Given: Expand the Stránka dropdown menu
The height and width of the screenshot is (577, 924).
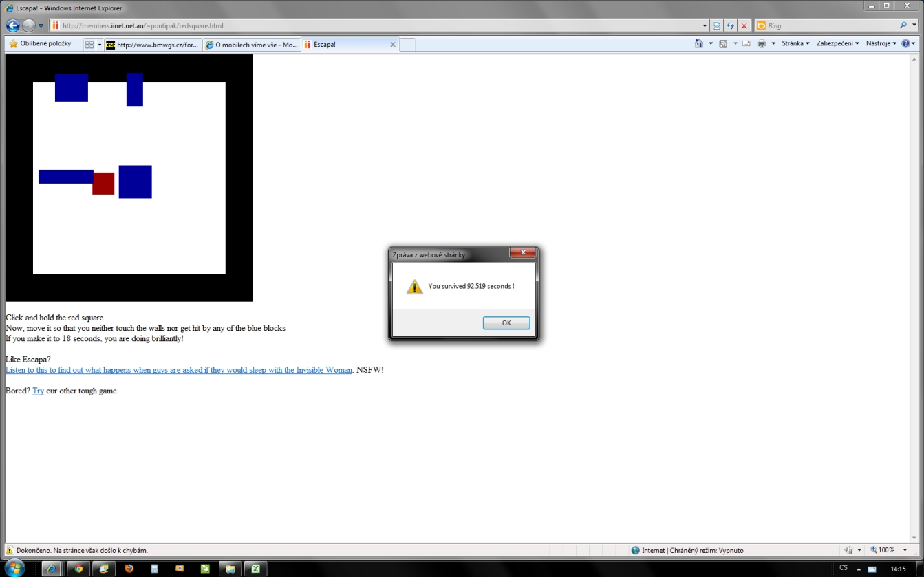Looking at the screenshot, I should [795, 43].
